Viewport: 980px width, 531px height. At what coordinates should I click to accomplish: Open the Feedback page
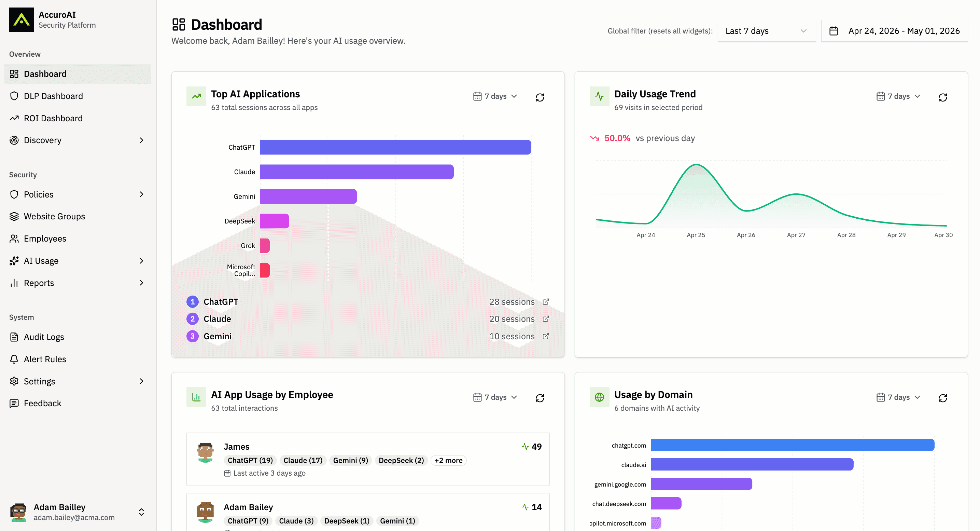78,403
